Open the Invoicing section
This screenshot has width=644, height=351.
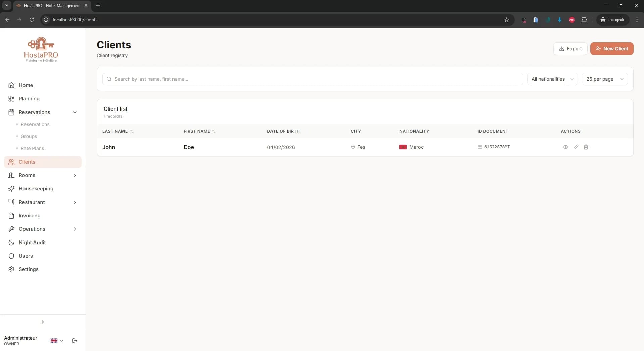[30, 215]
